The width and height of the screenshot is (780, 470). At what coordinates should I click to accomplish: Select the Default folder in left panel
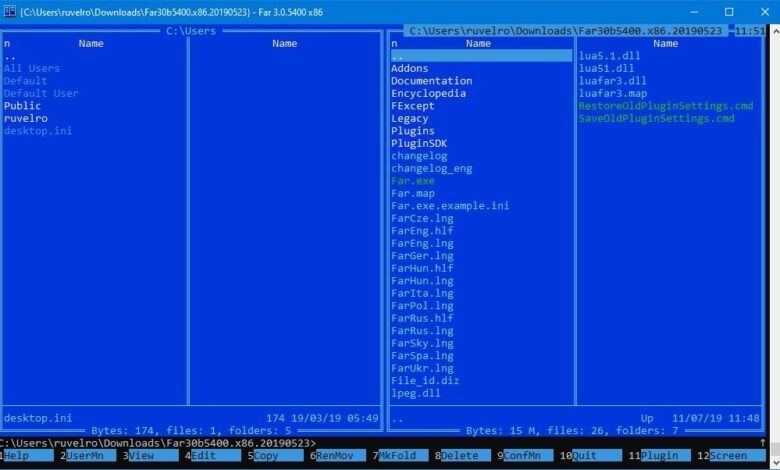coord(25,81)
